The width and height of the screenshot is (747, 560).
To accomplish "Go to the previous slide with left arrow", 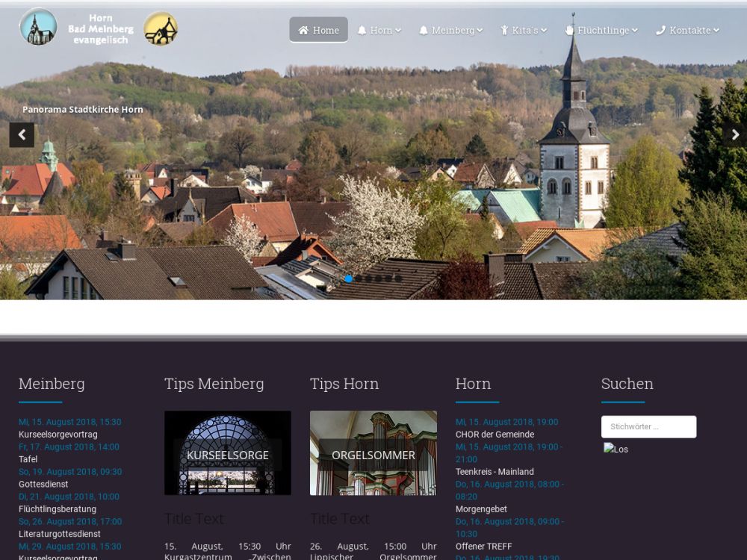I will [22, 135].
